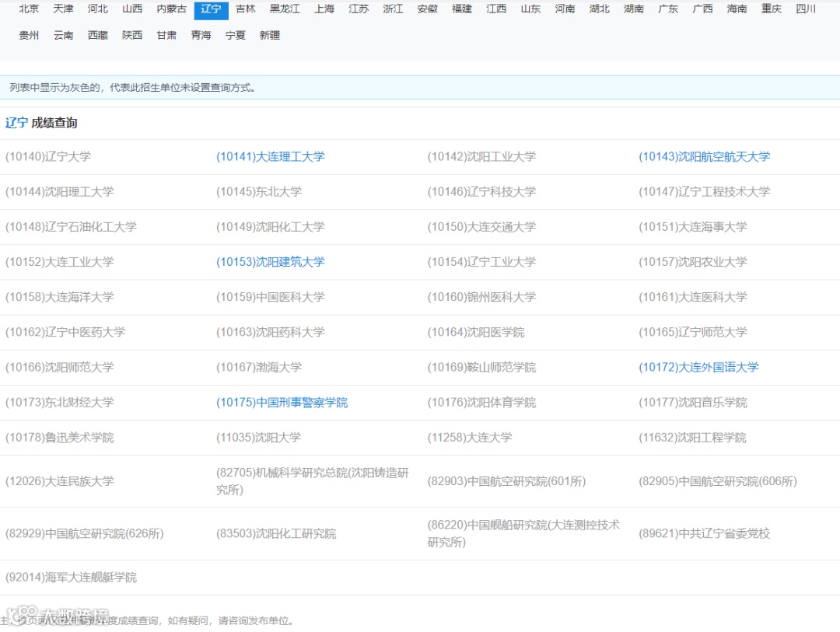Click the 甘肃 province tab
The height and width of the screenshot is (632, 840).
(166, 35)
